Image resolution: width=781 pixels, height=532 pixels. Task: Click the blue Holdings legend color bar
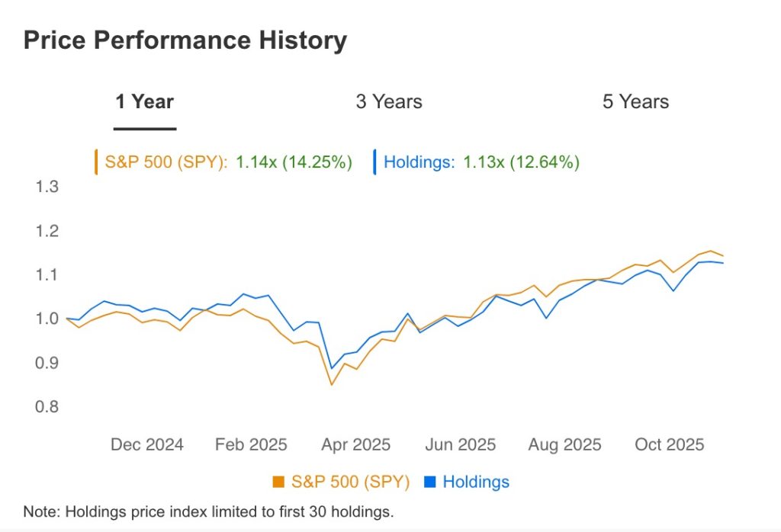374,162
